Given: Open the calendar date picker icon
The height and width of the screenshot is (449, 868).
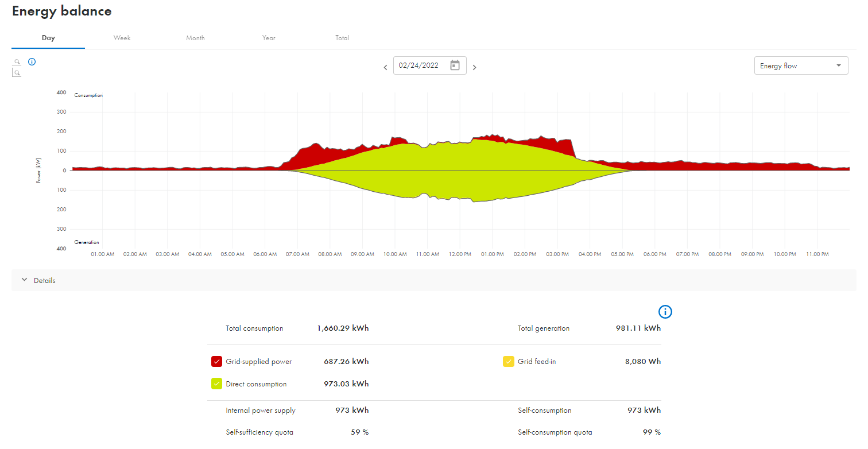Looking at the screenshot, I should coord(455,65).
